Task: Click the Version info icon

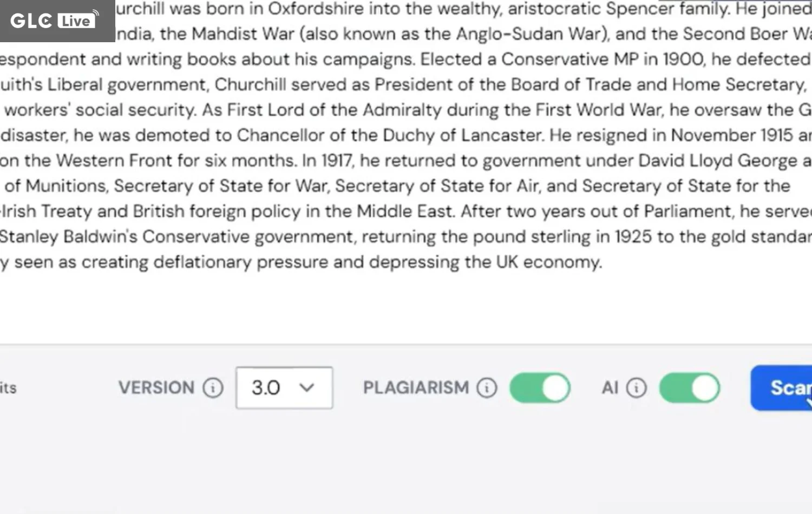Action: (x=213, y=388)
